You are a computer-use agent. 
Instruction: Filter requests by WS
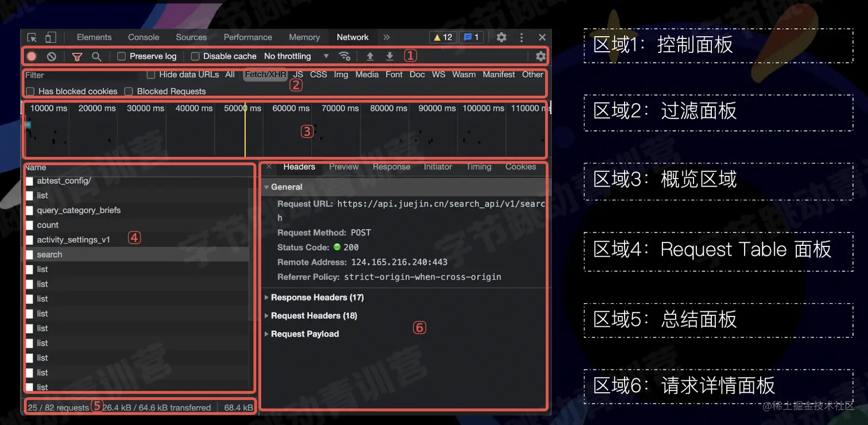pos(439,75)
